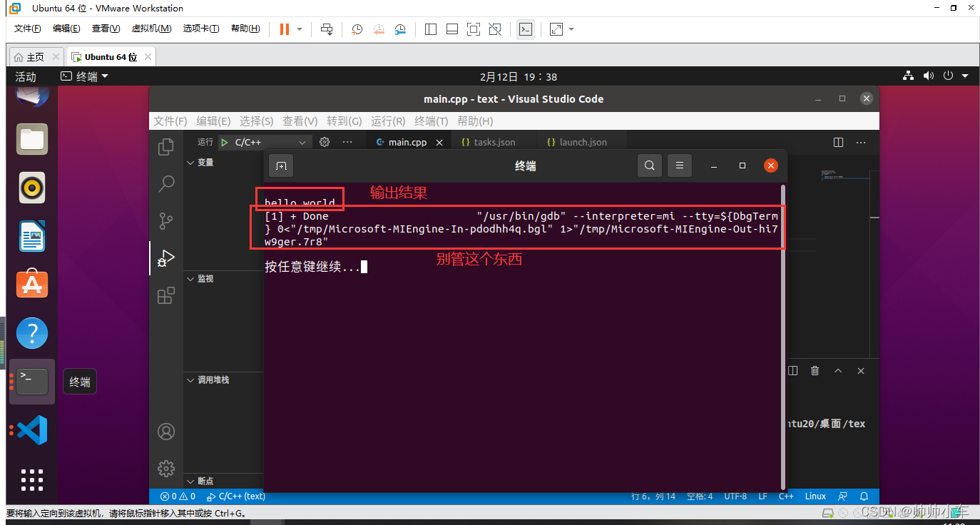Switch to the VMware 主页 tab
The height and width of the screenshot is (525, 980).
36,57
